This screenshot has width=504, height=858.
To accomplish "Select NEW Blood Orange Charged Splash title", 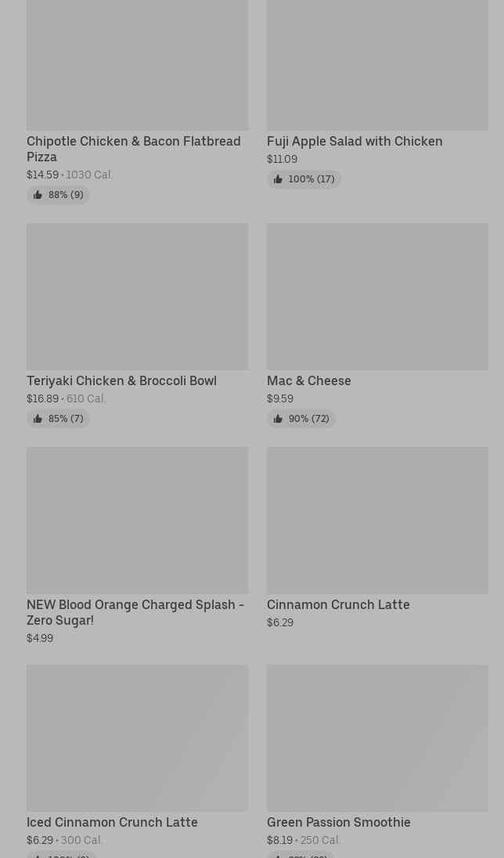I will pyautogui.click(x=135, y=612).
